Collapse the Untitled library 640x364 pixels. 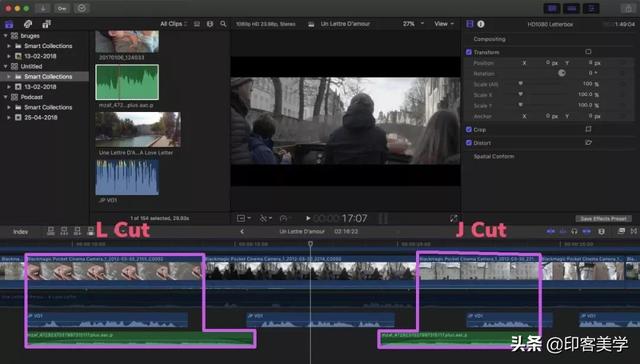[5, 66]
